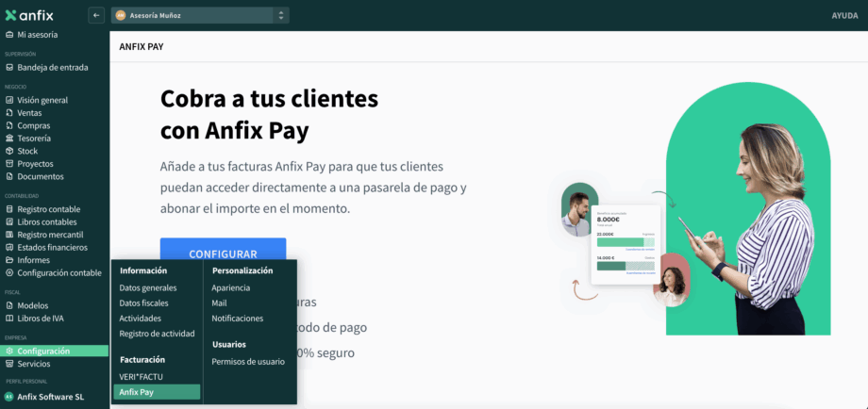
Task: Collapse sidebar with back arrow button
Action: 96,15
